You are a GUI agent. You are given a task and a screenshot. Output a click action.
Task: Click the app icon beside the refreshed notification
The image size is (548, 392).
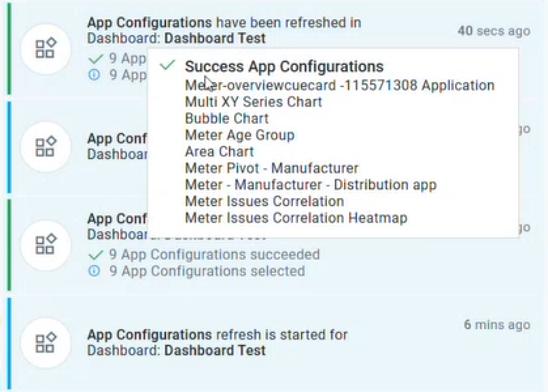coord(46,49)
